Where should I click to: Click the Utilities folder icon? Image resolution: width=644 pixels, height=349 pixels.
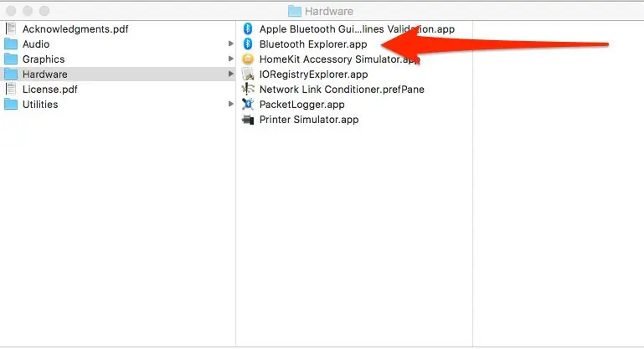[11, 105]
